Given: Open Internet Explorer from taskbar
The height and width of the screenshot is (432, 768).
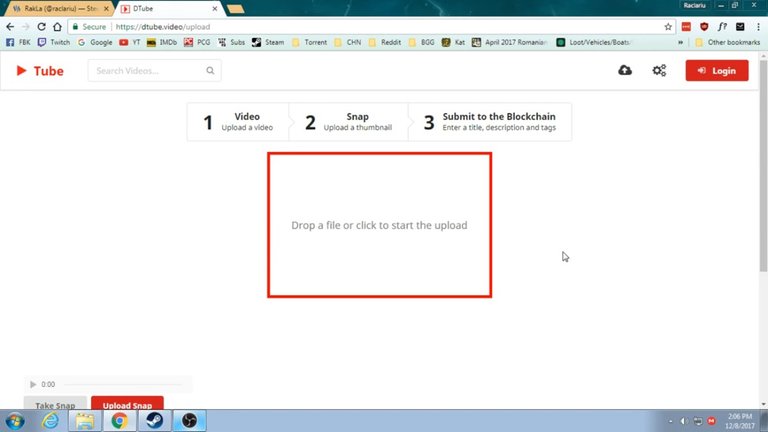Looking at the screenshot, I should pos(50,421).
